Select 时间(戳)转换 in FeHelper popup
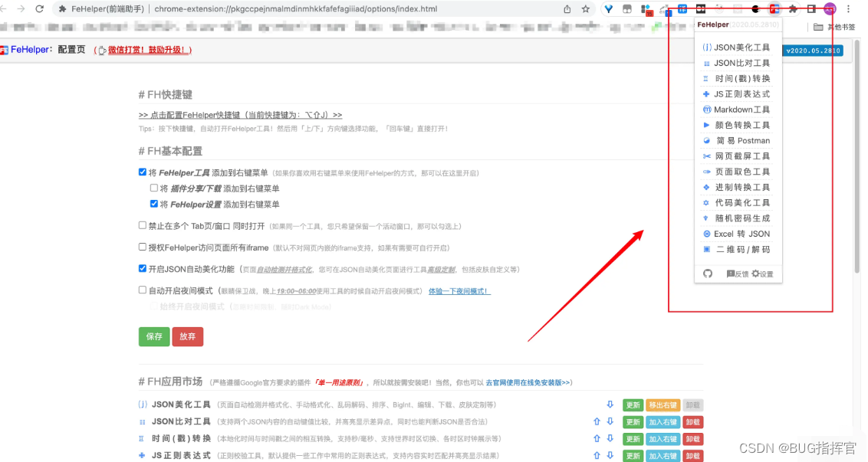868x462 pixels. [737, 79]
